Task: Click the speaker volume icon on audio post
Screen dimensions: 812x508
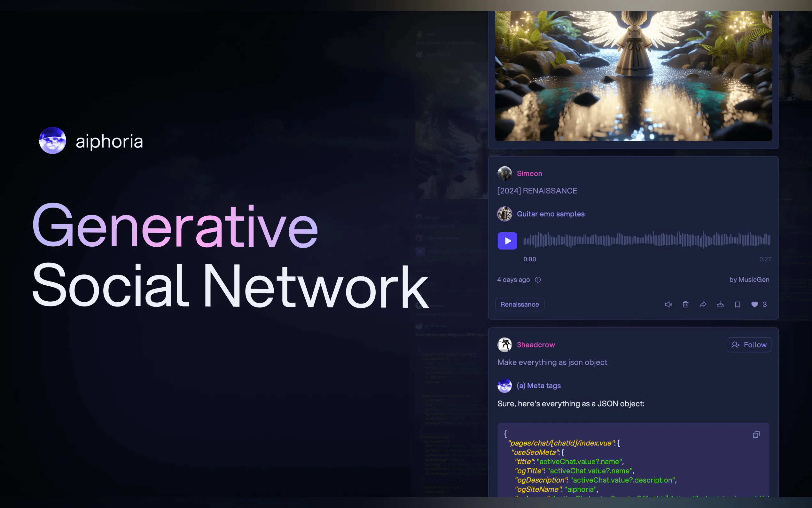Action: click(x=668, y=305)
